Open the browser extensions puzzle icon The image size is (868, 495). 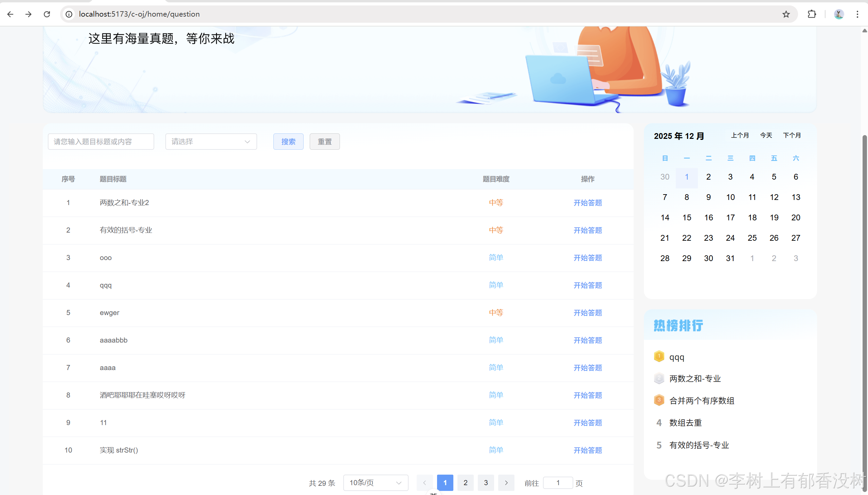point(812,14)
